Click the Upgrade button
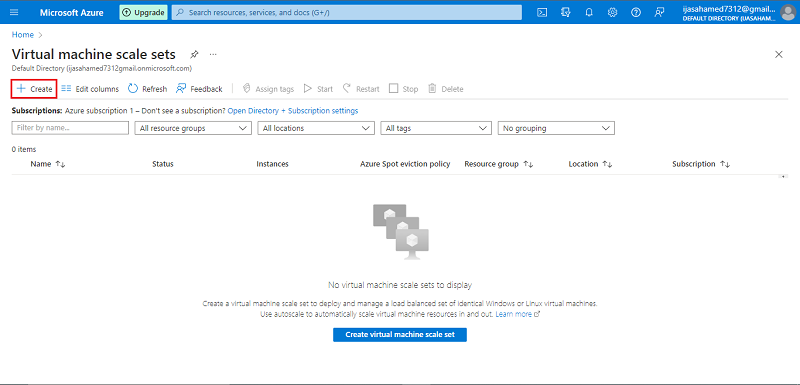 (143, 12)
